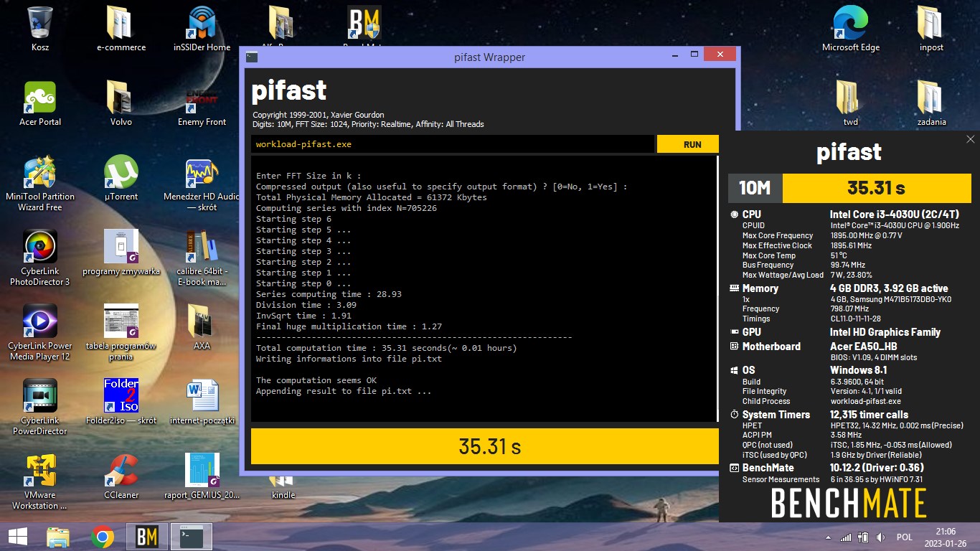Launch CyberLink PhotoDirector 3
This screenshot has height=551, width=980.
pos(40,258)
